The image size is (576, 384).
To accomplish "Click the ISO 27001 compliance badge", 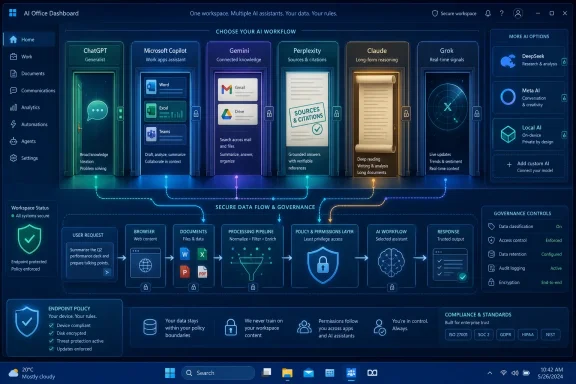I will [458, 334].
